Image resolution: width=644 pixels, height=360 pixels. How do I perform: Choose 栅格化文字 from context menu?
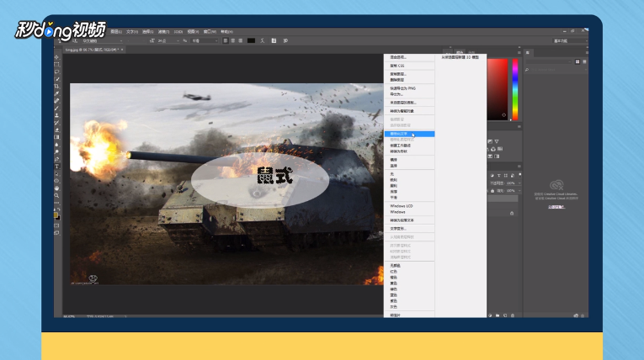[409, 134]
